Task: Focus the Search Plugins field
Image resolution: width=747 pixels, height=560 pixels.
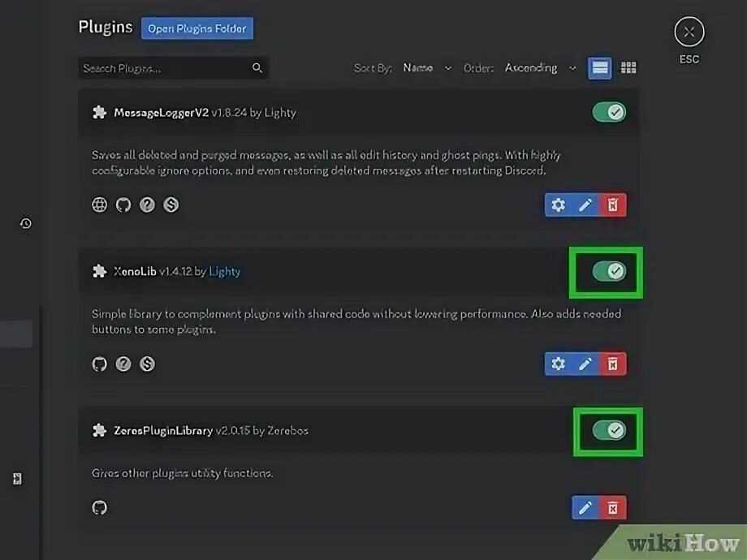Action: click(x=174, y=68)
